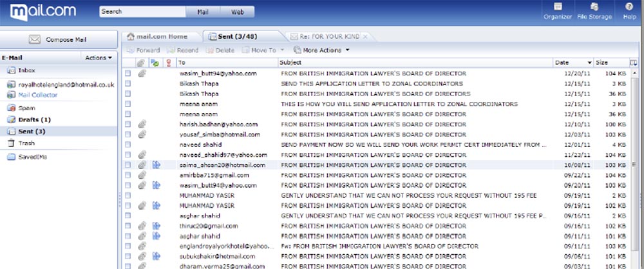The image size is (644, 269).
Task: Open the Trash folder
Action: pos(26,143)
